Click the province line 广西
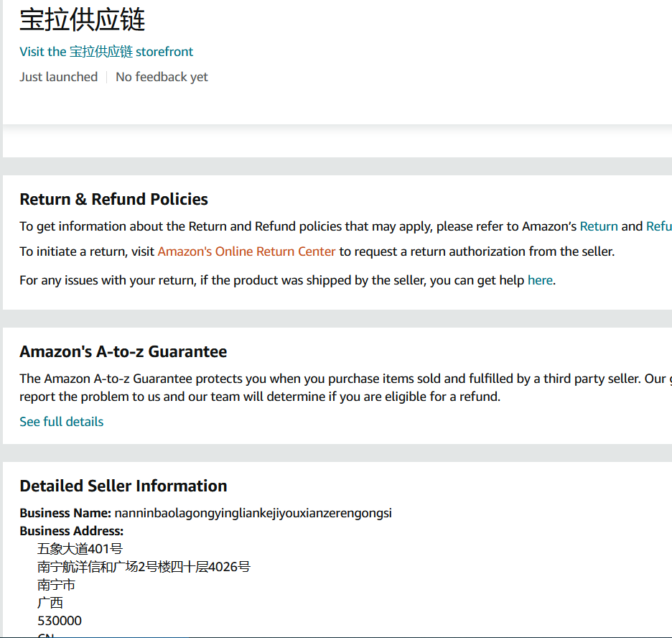This screenshot has width=672, height=638. click(50, 603)
